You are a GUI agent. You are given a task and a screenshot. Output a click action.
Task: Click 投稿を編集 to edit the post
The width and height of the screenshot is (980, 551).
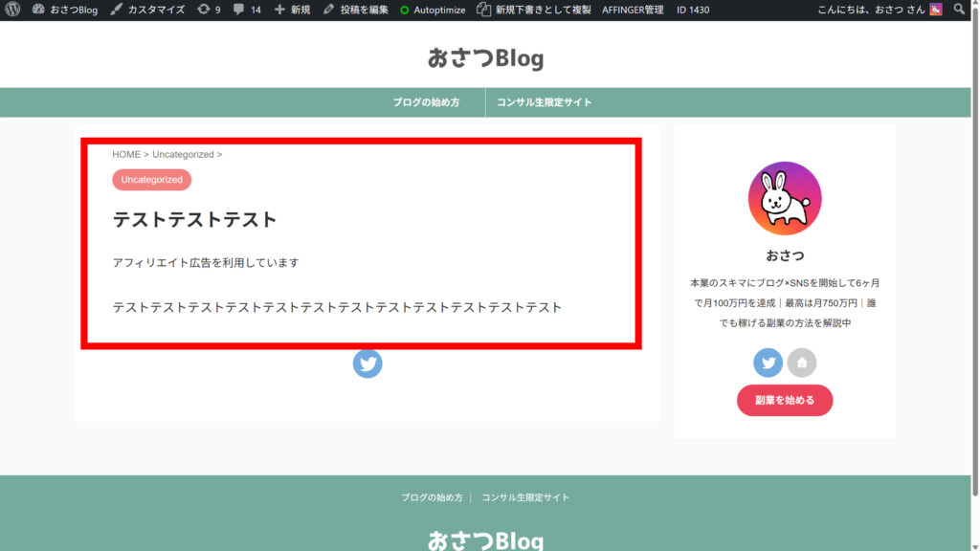pos(356,10)
